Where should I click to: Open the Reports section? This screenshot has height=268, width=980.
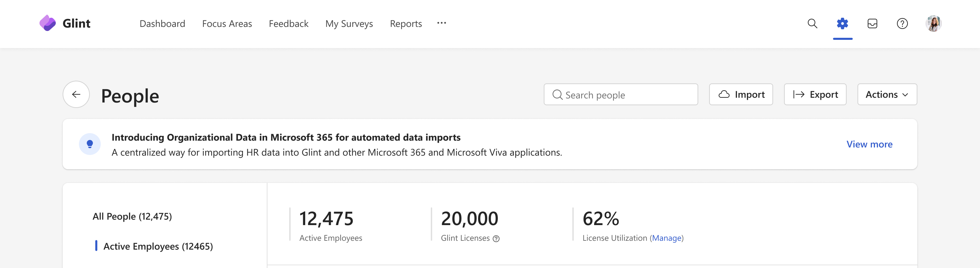pos(406,24)
